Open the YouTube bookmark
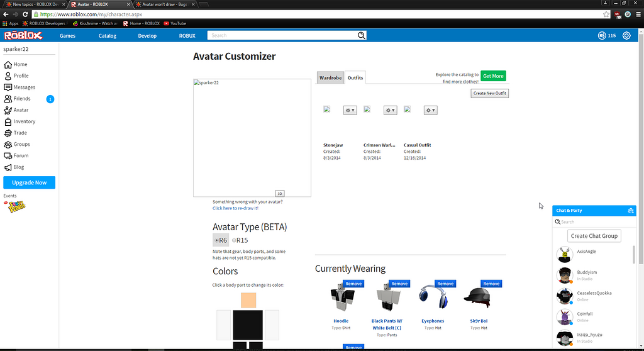 tap(175, 23)
